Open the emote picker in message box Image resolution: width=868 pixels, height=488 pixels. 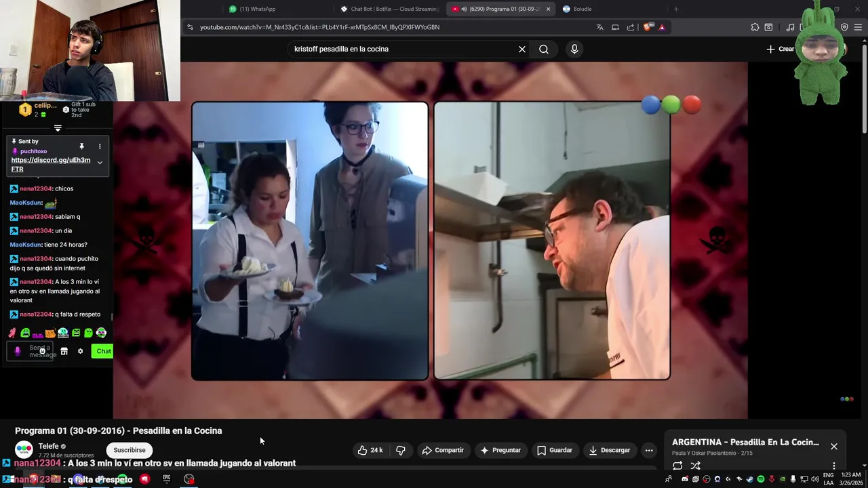(42, 351)
